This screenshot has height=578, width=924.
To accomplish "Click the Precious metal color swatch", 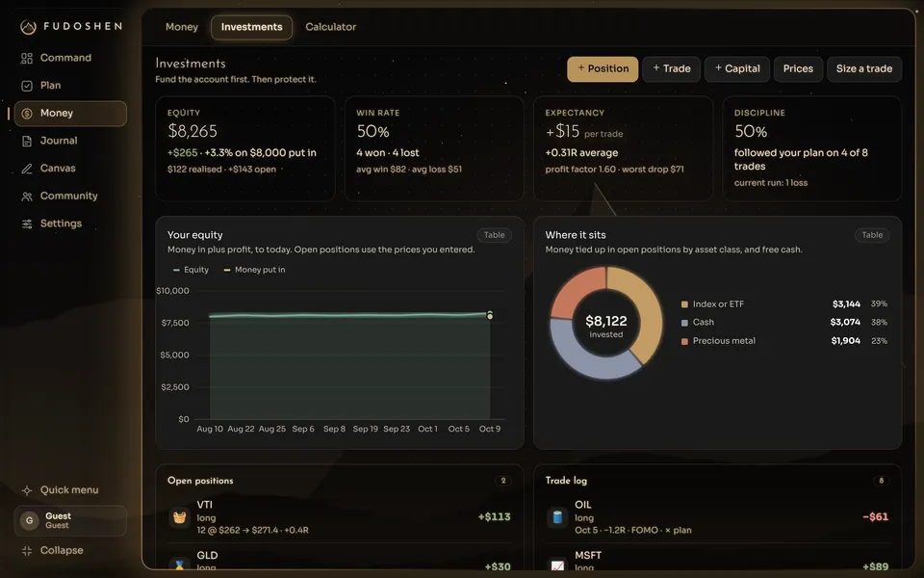I will pos(684,341).
